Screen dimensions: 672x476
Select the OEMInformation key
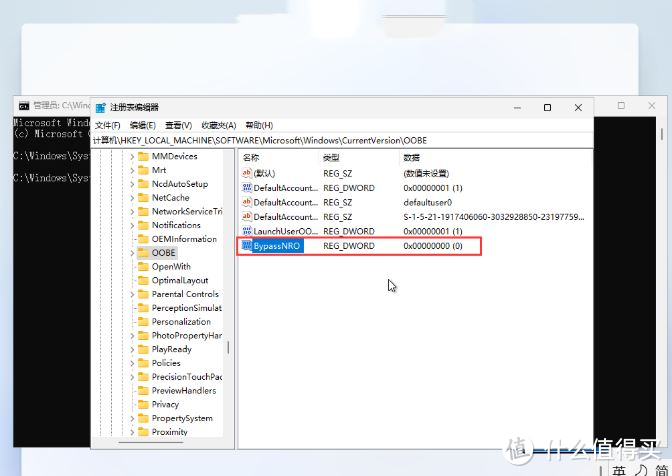coord(184,239)
